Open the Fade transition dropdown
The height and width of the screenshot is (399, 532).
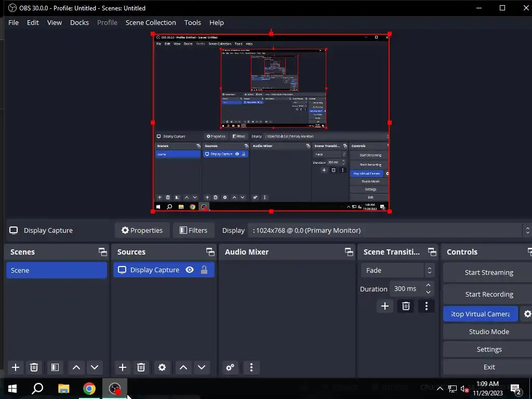(397, 270)
